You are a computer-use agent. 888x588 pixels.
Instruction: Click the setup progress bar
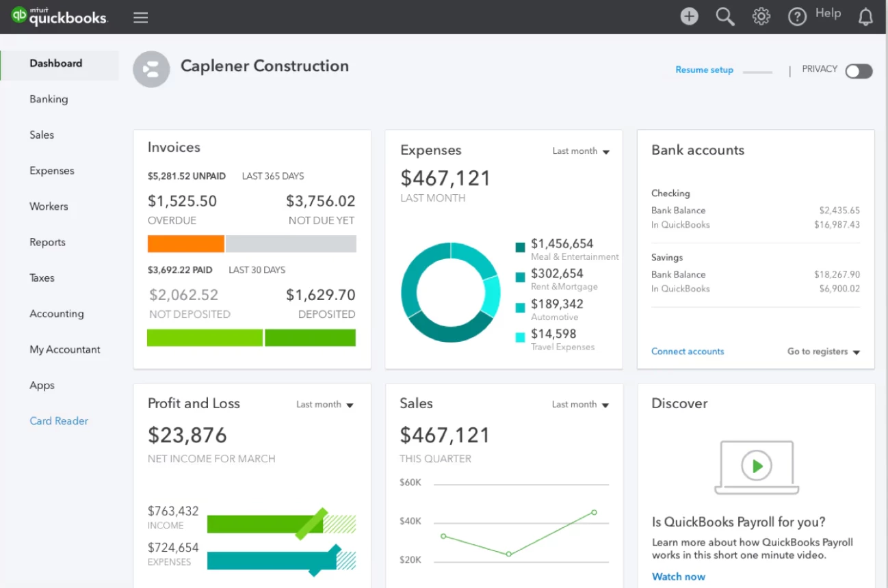757,72
